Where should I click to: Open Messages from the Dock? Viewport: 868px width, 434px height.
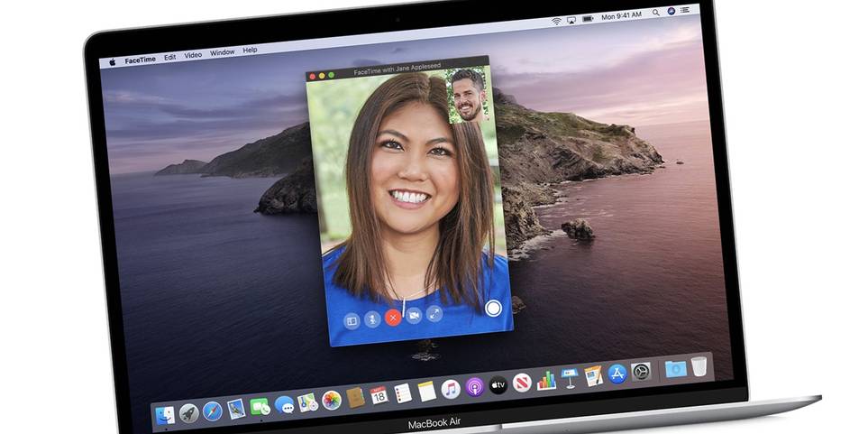[x=285, y=404]
